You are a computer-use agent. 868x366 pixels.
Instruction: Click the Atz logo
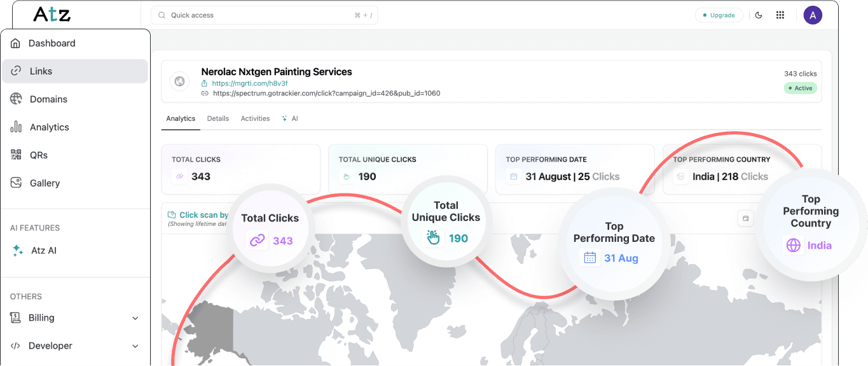pos(52,14)
